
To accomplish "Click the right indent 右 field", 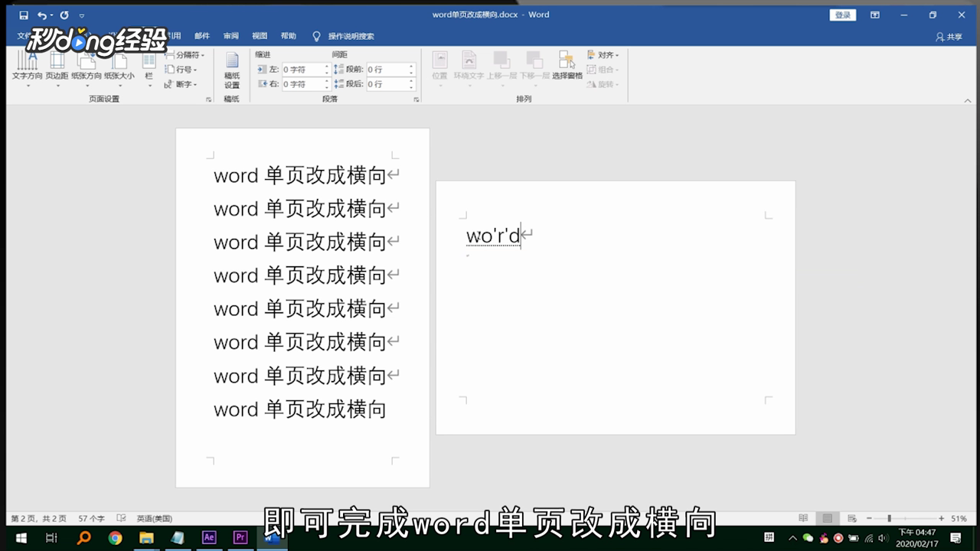I will (x=305, y=84).
